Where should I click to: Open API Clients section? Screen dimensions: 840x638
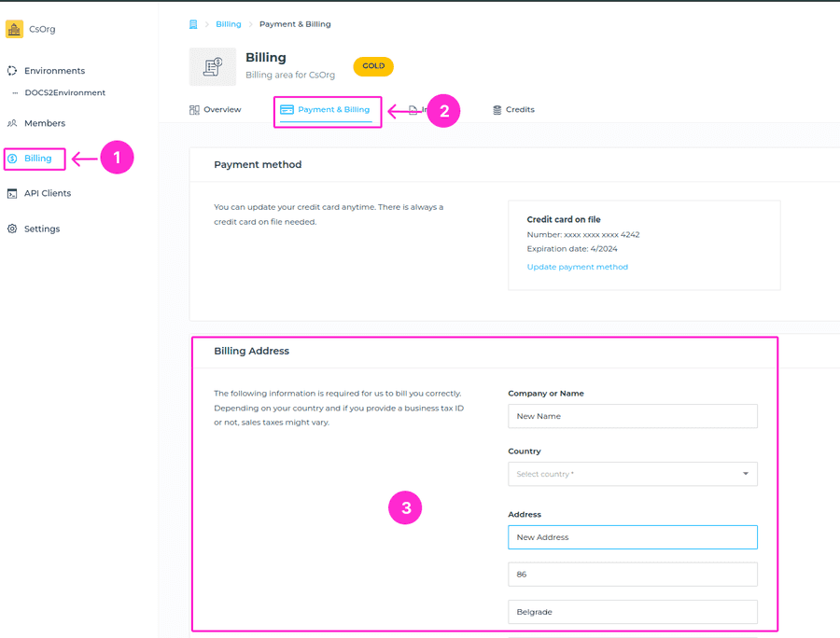(x=47, y=193)
